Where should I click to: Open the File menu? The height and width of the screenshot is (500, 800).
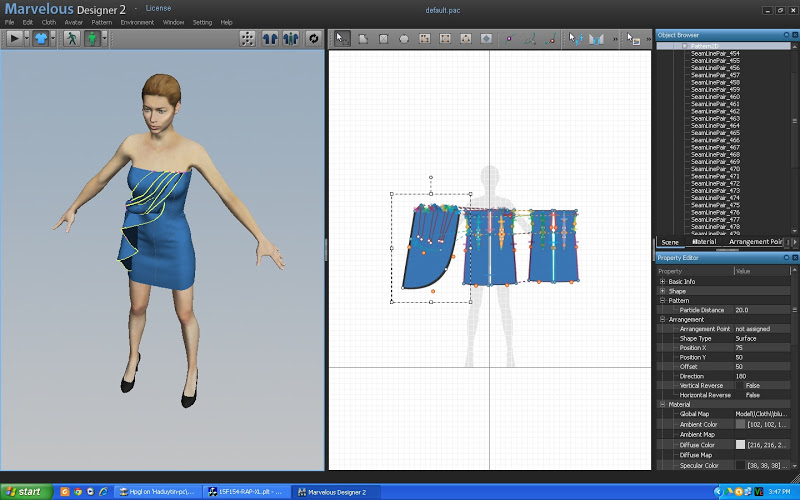[x=10, y=22]
